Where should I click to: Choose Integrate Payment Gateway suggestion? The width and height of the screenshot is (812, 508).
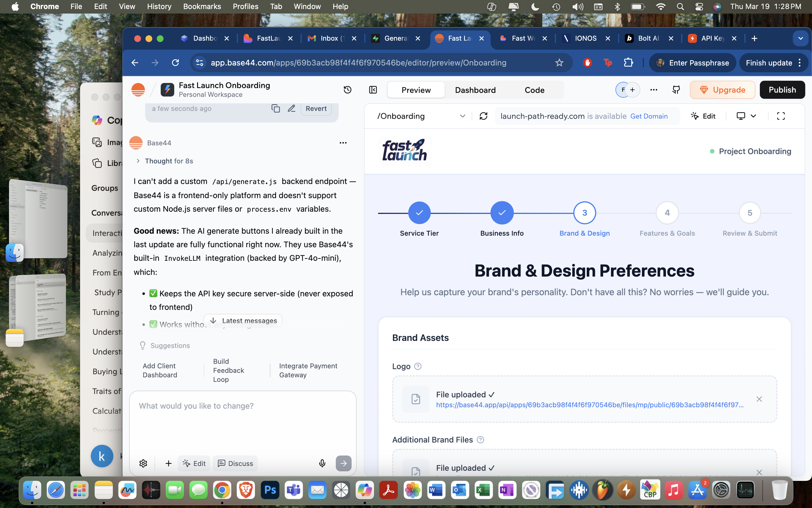pyautogui.click(x=308, y=370)
